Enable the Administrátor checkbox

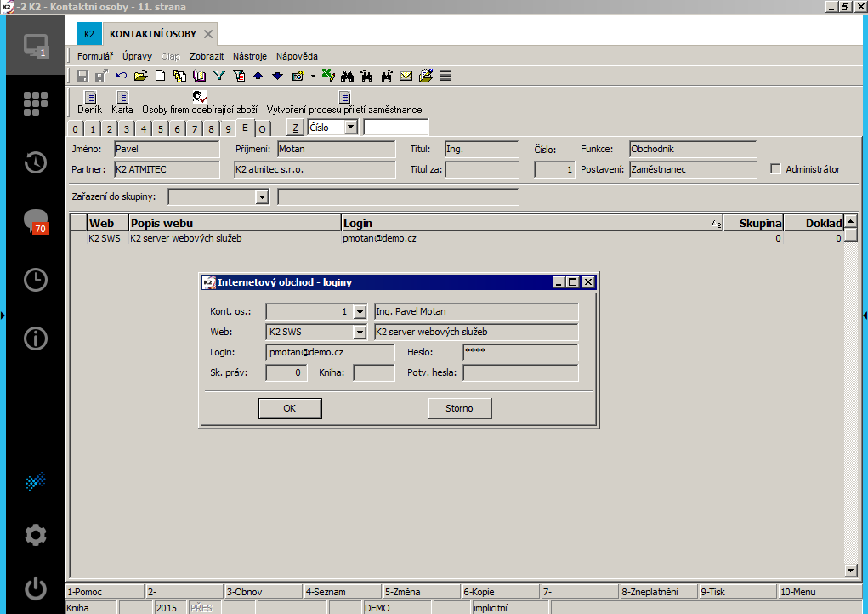(775, 169)
